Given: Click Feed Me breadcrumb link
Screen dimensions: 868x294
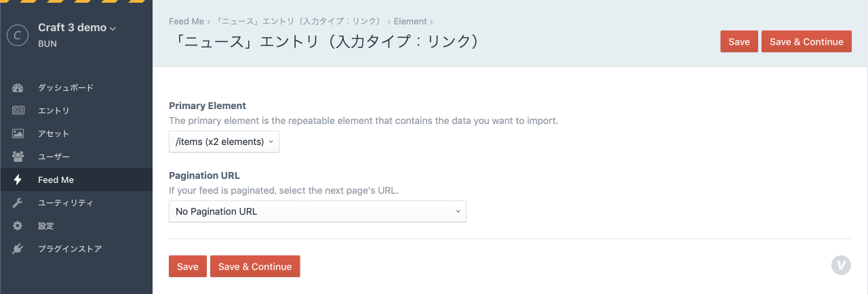Looking at the screenshot, I should (x=186, y=22).
